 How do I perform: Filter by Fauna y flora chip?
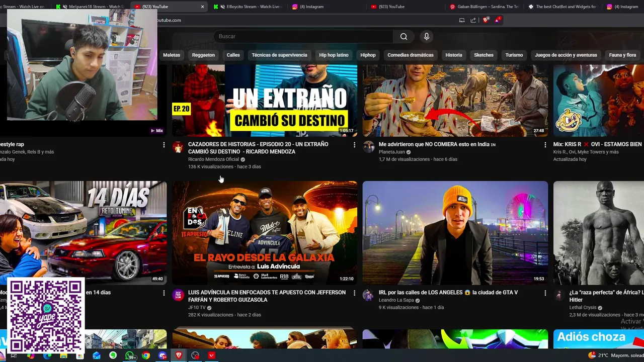(622, 55)
